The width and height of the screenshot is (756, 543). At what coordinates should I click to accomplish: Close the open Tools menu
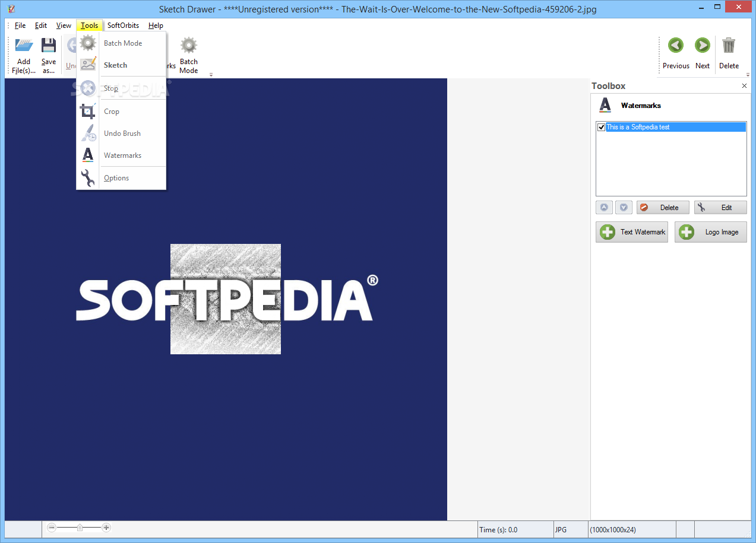click(x=89, y=26)
